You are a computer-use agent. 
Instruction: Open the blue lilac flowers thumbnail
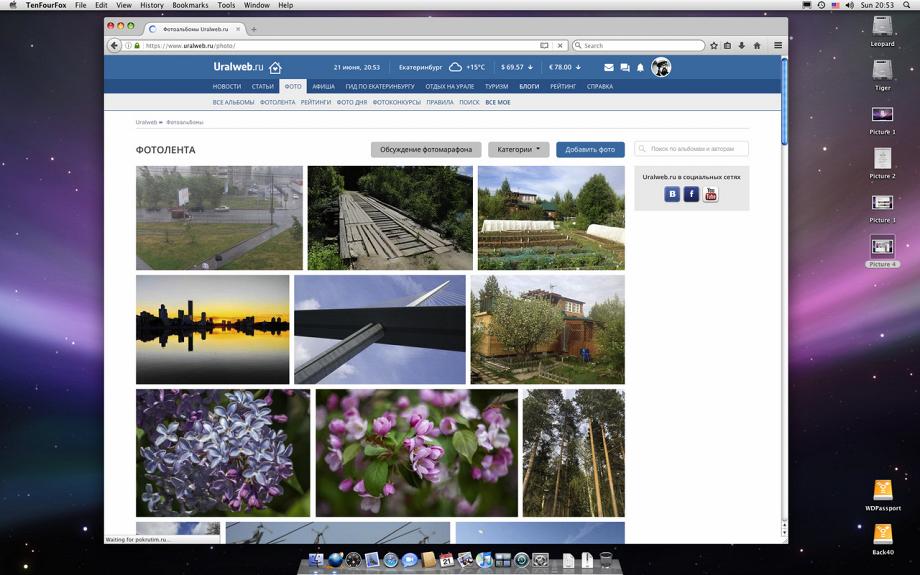223,453
